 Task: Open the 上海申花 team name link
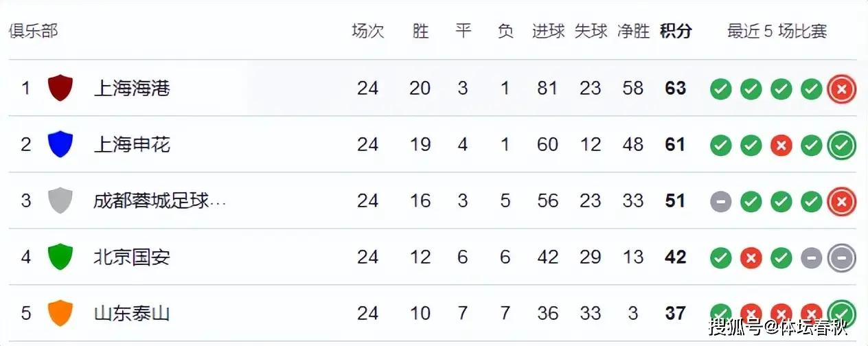[x=131, y=145]
